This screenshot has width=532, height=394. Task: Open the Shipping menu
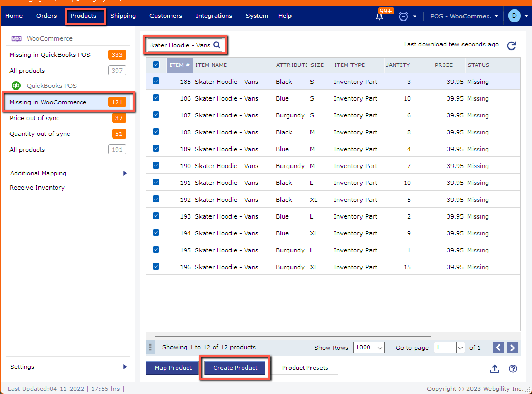click(x=123, y=16)
